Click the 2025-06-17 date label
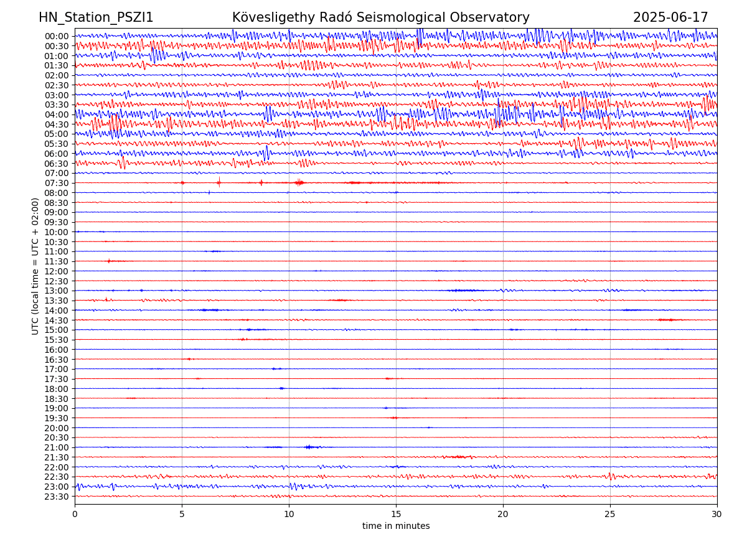The height and width of the screenshot is (560, 747). pyautogui.click(x=670, y=18)
